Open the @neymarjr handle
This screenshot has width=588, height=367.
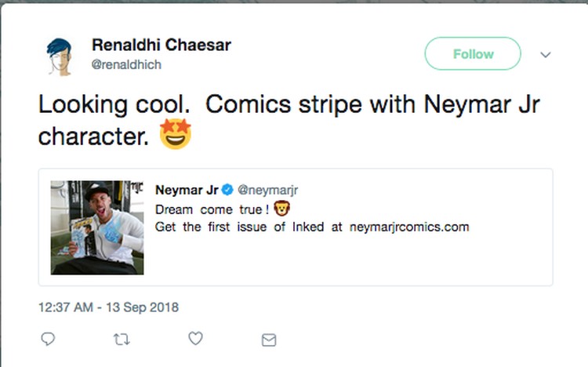point(268,190)
